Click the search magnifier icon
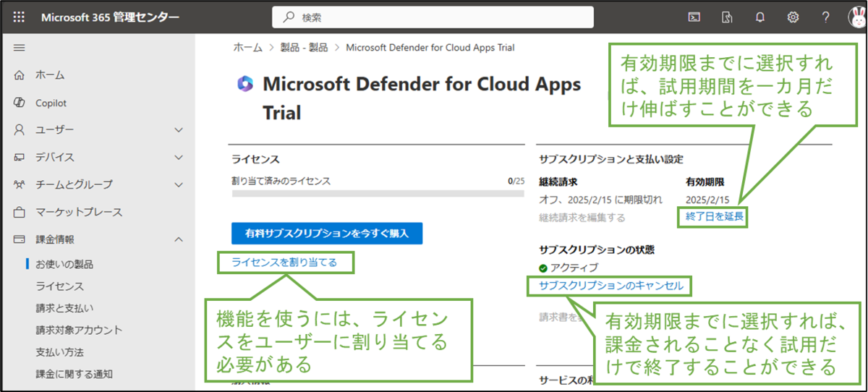This screenshot has width=868, height=392. pos(288,17)
